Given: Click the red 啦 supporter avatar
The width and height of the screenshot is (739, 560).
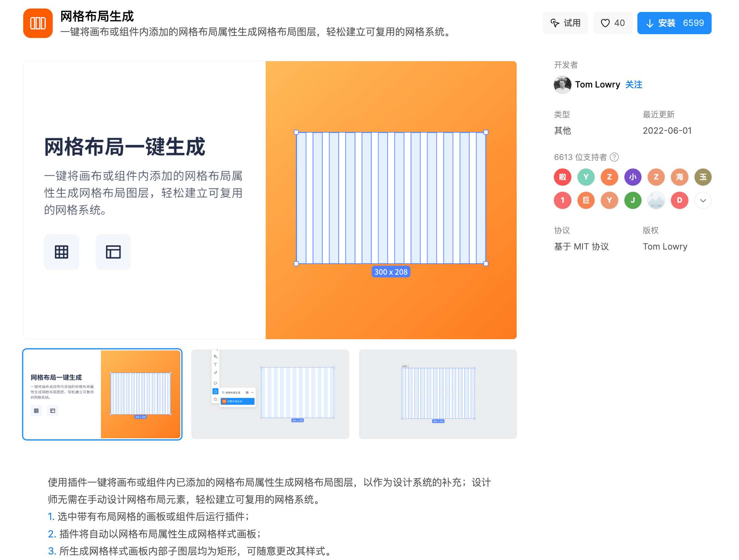Looking at the screenshot, I should point(562,177).
